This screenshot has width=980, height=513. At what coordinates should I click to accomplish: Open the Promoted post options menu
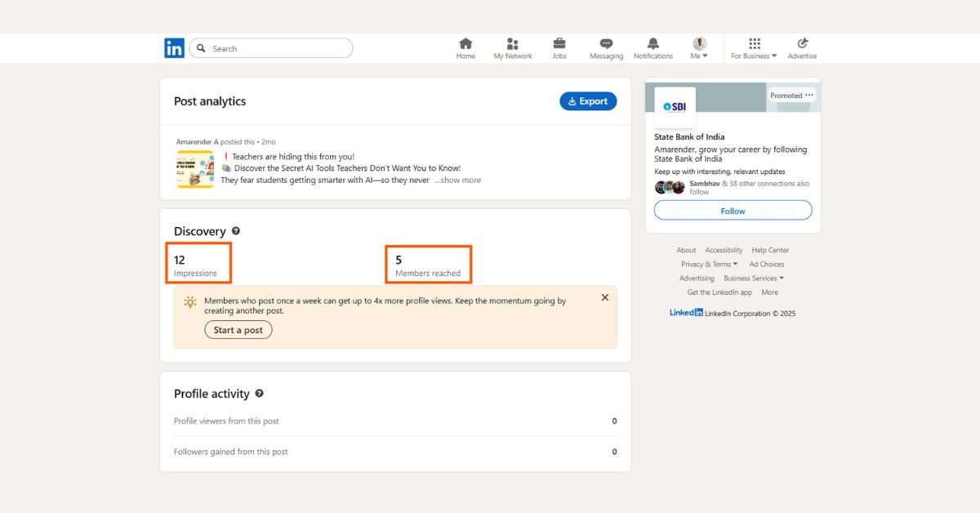[x=809, y=95]
